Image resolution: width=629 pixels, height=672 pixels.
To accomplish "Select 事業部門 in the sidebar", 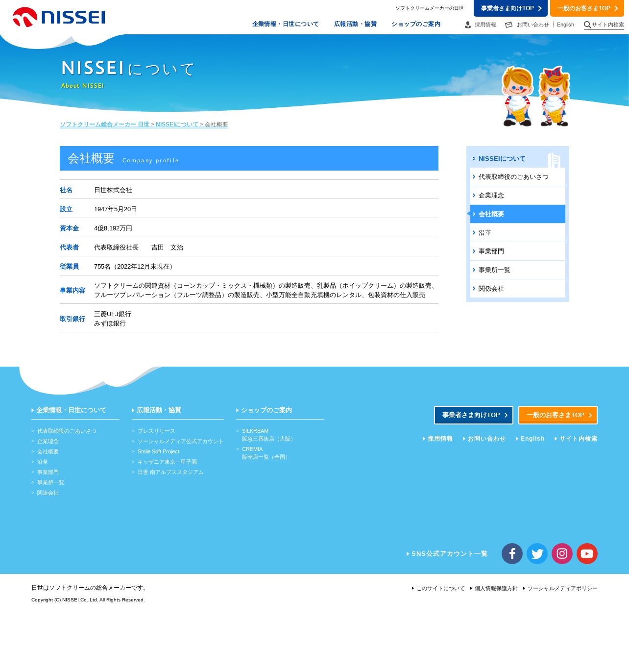I will (x=518, y=251).
